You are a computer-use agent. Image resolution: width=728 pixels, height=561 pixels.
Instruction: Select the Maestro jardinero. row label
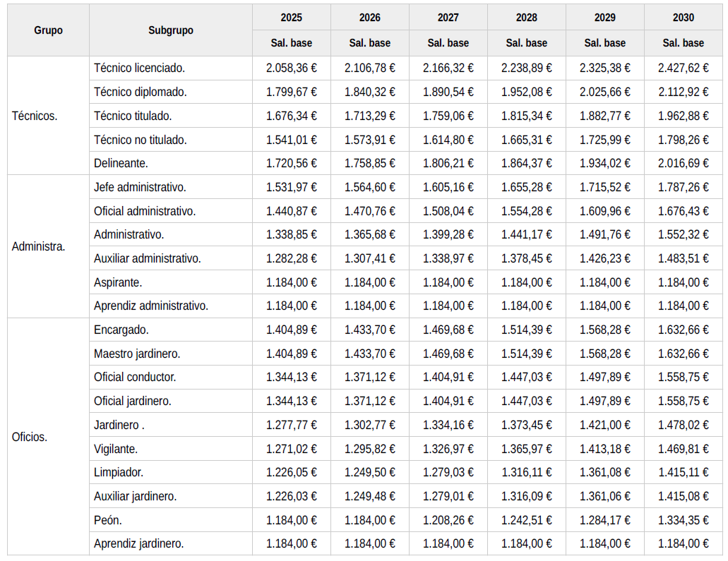point(137,354)
